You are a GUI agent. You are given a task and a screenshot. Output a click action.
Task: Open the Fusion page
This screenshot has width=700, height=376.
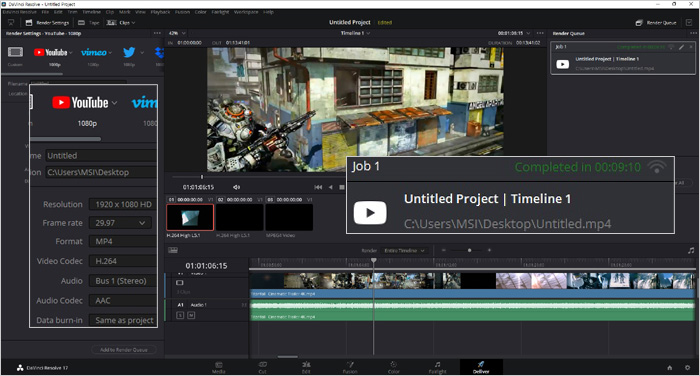pos(350,368)
